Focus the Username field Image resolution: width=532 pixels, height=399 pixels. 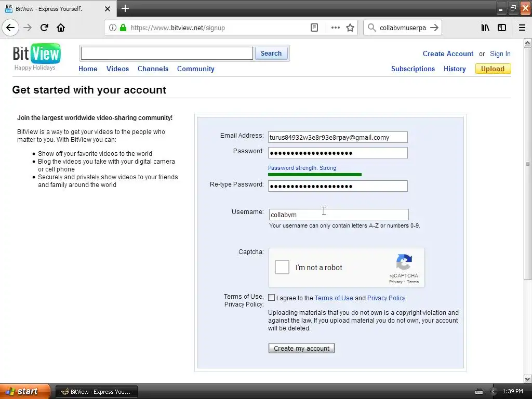pos(339,215)
